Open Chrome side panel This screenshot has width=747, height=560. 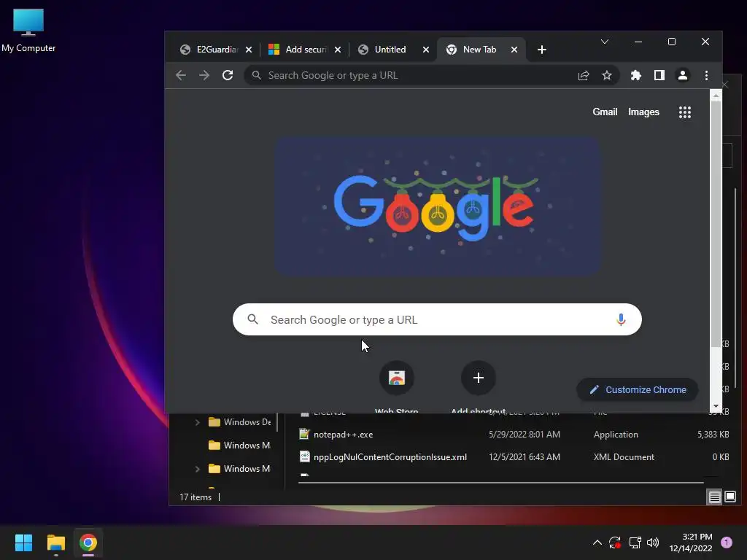coord(659,75)
